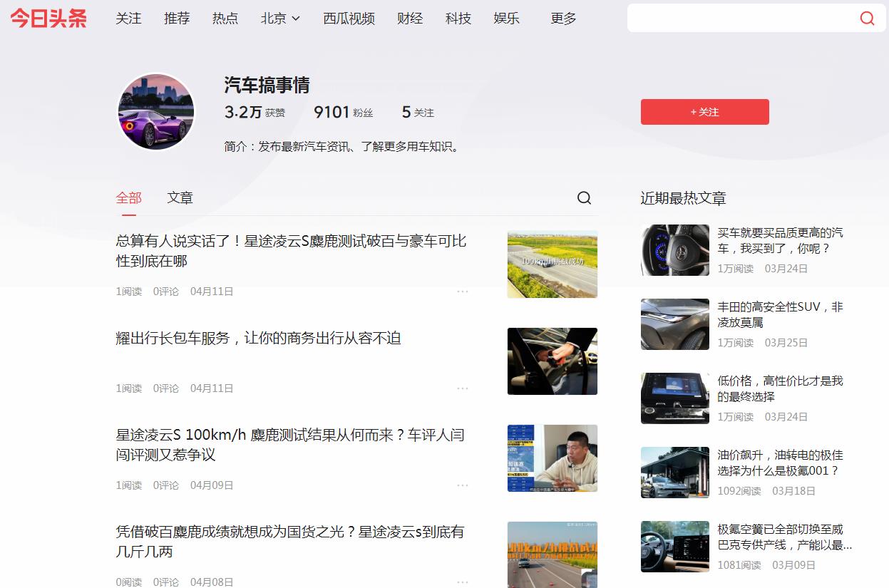This screenshot has width=889, height=588.
Task: Click the 汽车搞事情 account name
Action: point(267,86)
